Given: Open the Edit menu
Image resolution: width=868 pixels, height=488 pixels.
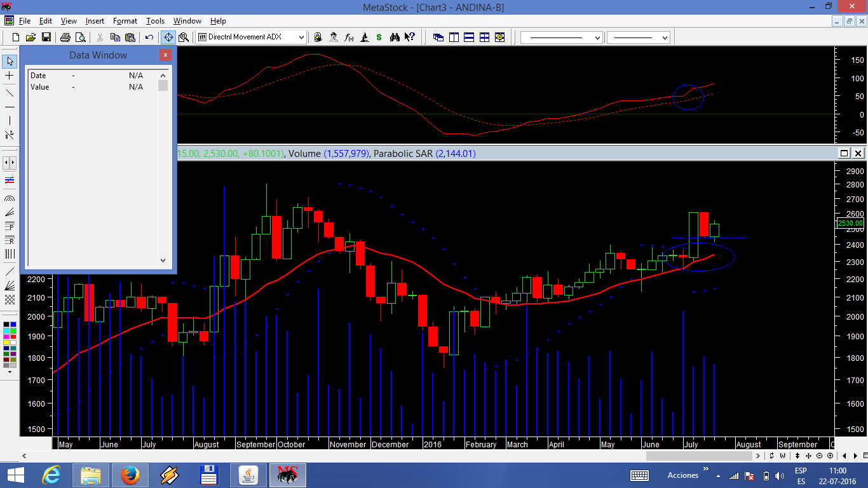Looking at the screenshot, I should [x=46, y=21].
